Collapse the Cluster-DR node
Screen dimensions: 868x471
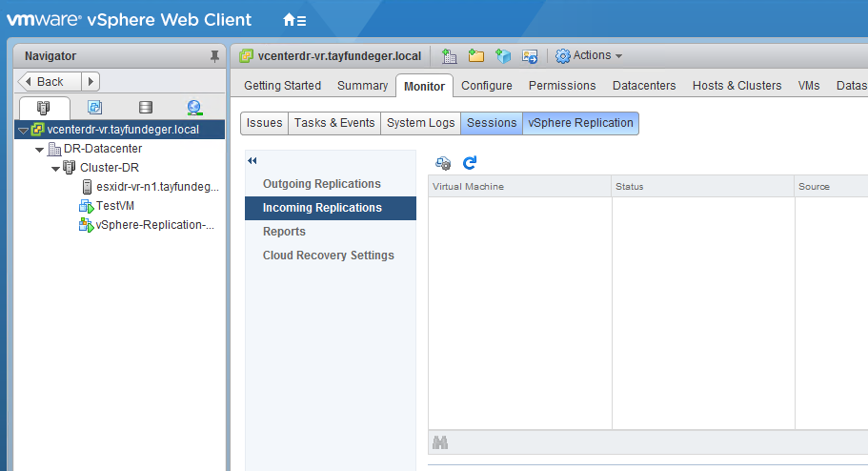click(55, 168)
